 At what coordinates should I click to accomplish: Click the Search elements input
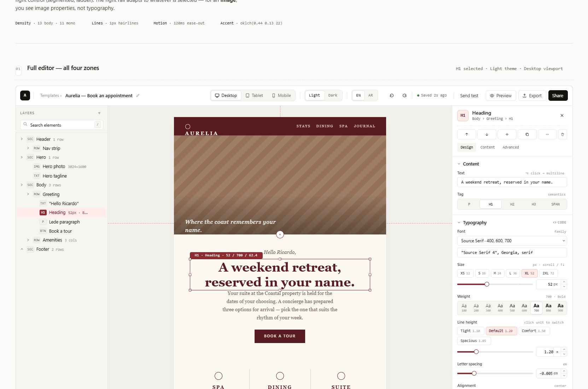click(x=62, y=125)
